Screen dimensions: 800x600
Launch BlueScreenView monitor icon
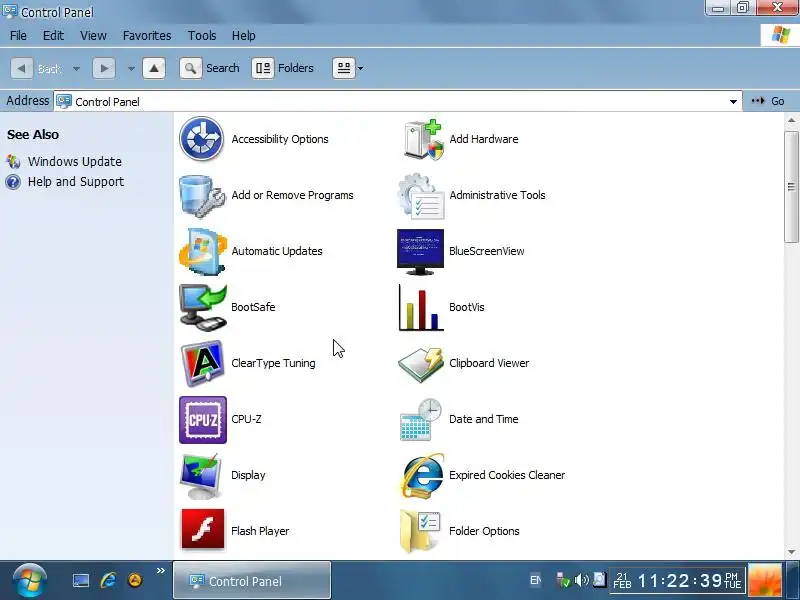[x=420, y=252]
